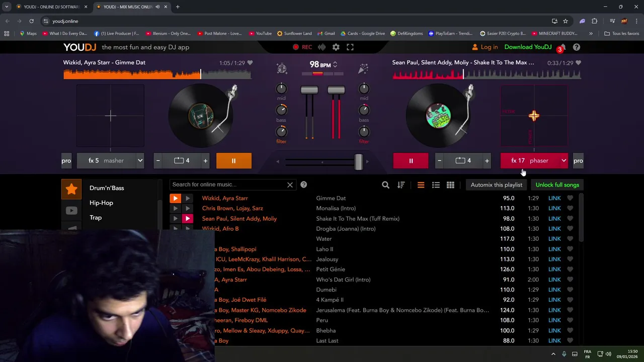Pause the right deck with red button
The image size is (644, 362).
(x=411, y=160)
